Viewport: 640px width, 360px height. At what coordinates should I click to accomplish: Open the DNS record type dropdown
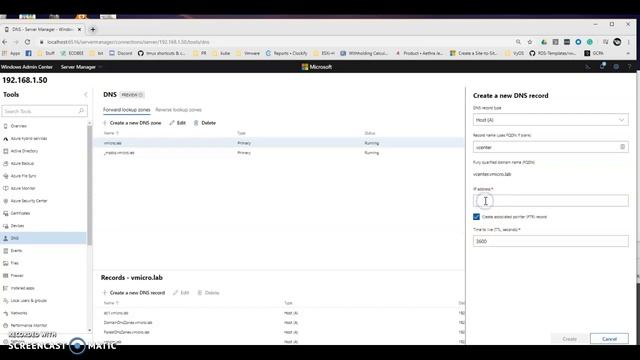click(551, 120)
